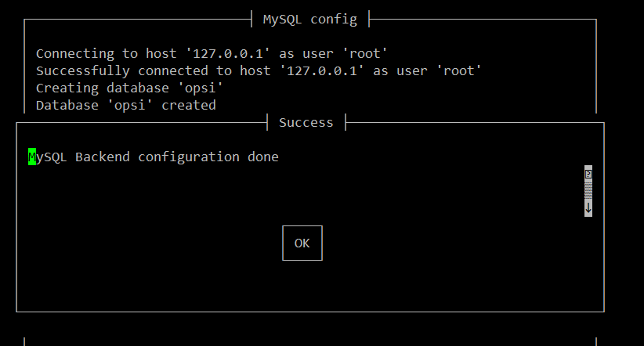Click the question-mark glyph atop the scrollbar
Image resolution: width=644 pixels, height=346 pixels.
click(x=588, y=174)
